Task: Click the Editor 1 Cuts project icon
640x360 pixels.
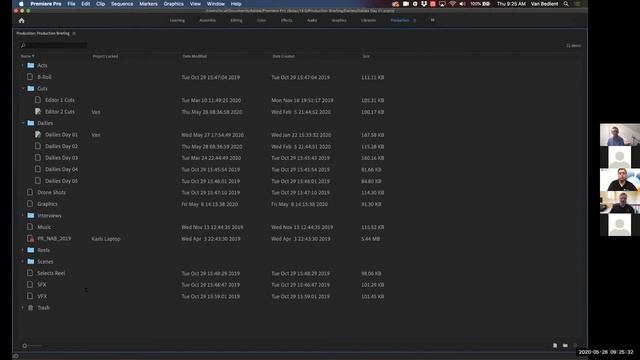Action: (x=38, y=100)
